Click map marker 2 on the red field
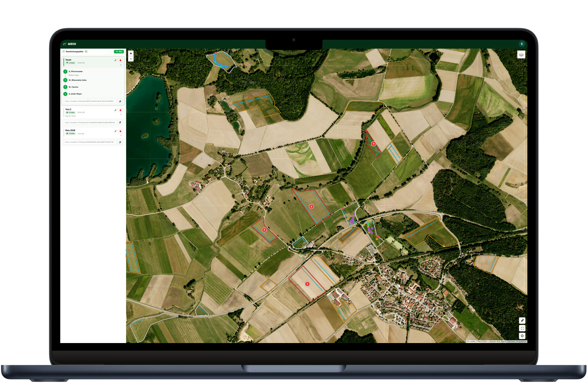 click(264, 230)
